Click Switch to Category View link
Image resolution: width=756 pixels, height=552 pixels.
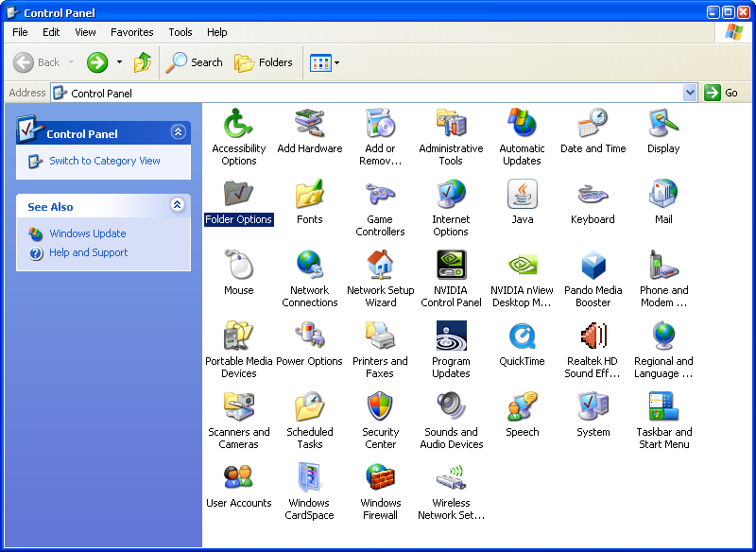(x=105, y=161)
